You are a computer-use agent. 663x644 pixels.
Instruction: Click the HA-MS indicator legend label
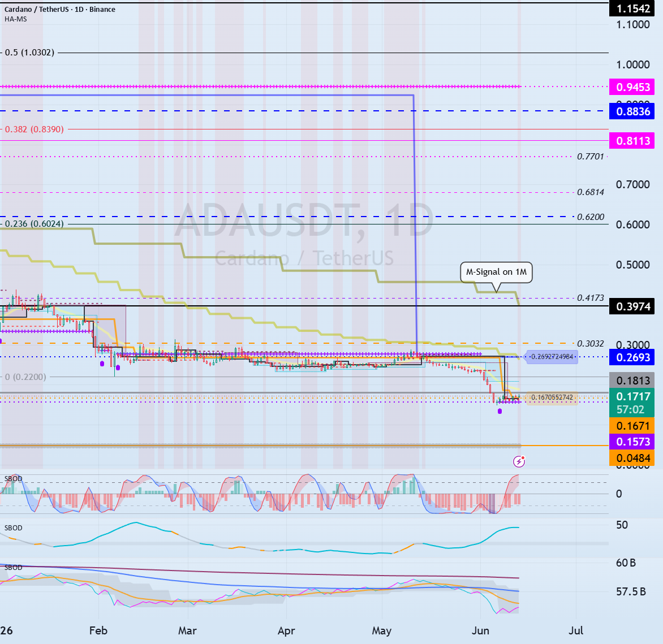[x=16, y=19]
